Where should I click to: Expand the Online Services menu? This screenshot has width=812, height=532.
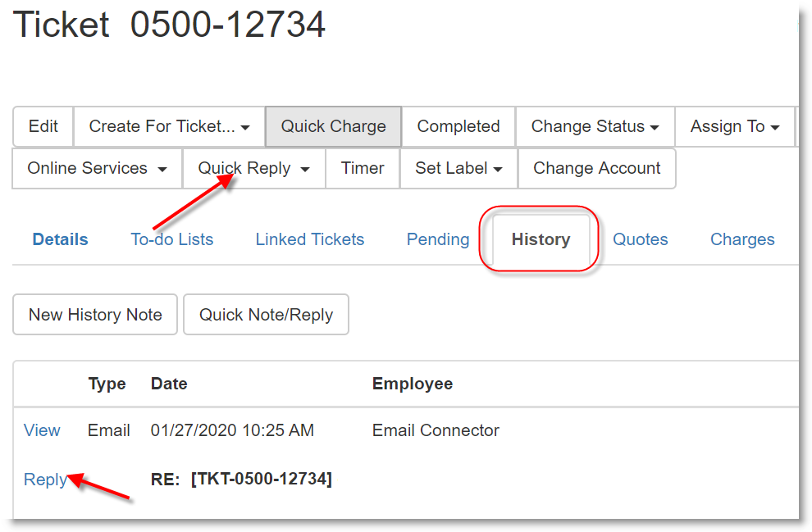pos(97,168)
